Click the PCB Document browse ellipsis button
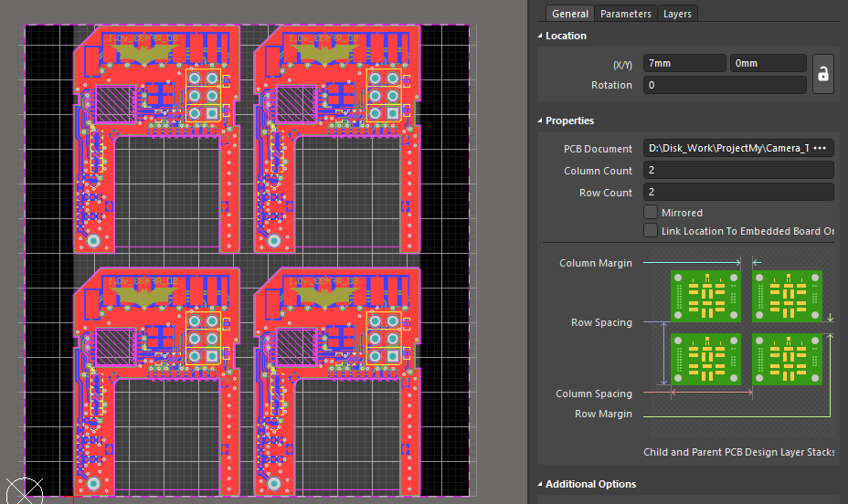The width and height of the screenshot is (848, 504). point(819,149)
